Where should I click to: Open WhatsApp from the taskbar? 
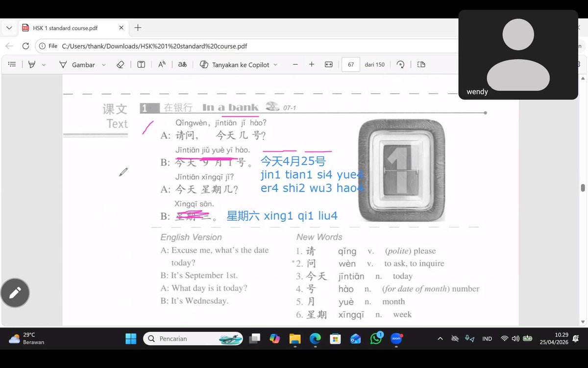(376, 339)
